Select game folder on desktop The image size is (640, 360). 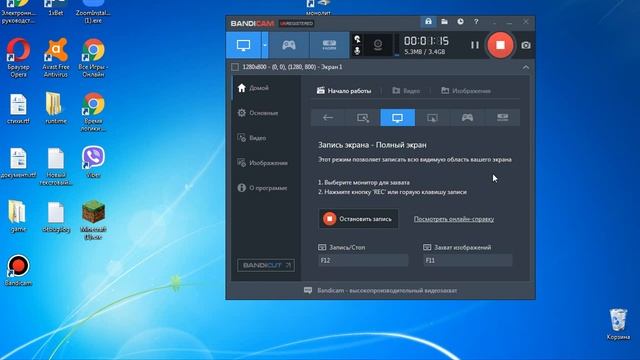pyautogui.click(x=18, y=216)
